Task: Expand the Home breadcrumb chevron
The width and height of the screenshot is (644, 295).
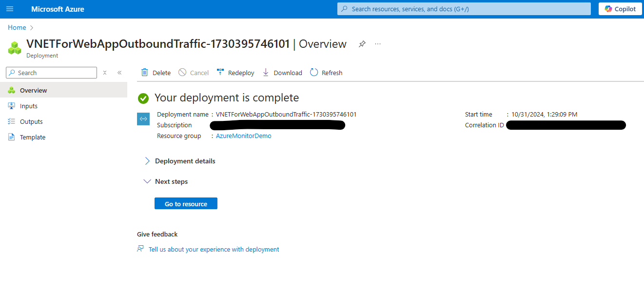Action: (x=32, y=28)
